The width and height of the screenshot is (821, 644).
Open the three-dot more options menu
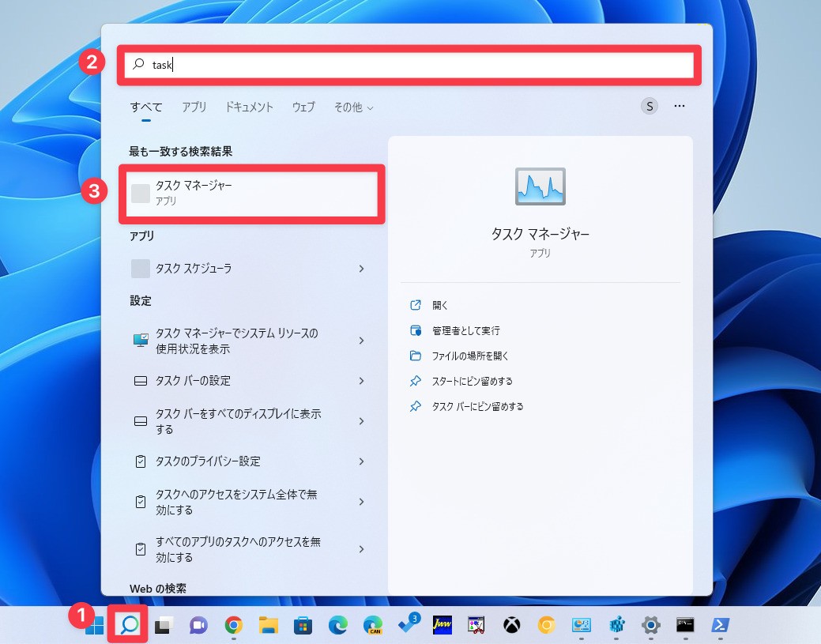680,107
